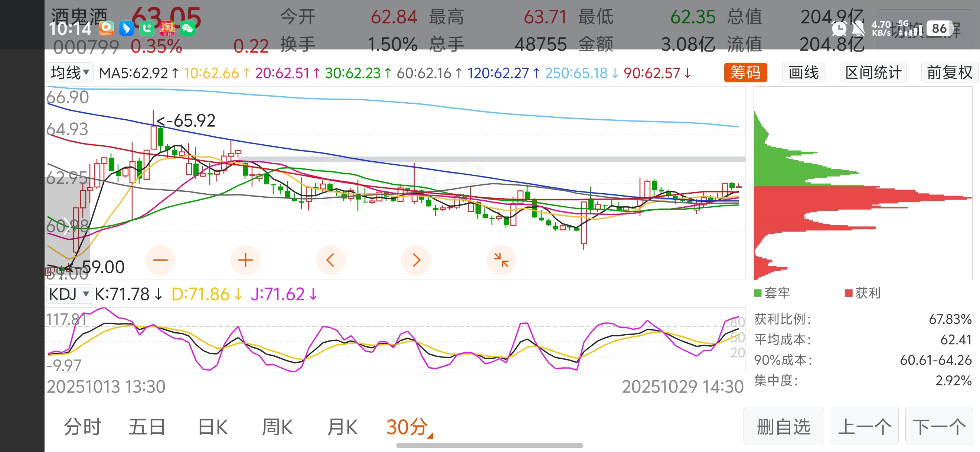Click the horizontal scrollbar at bottom
This screenshot has width=980, height=452.
(489, 445)
